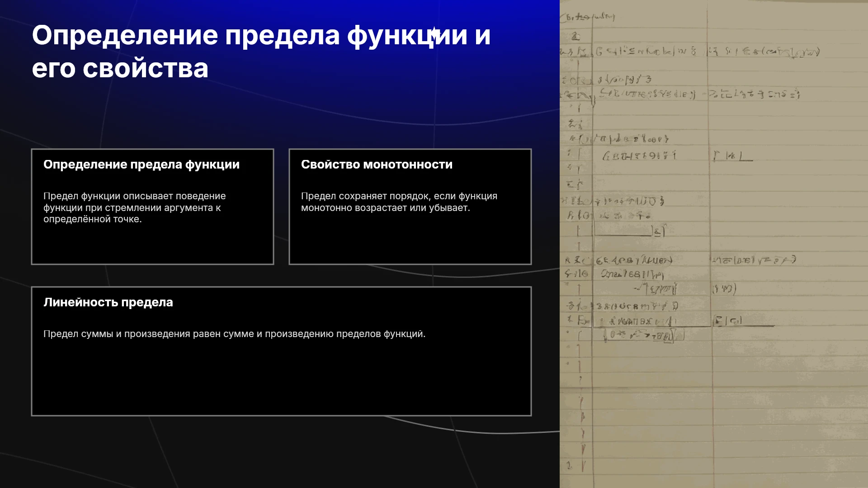Click the 'Линейность предела' card heading
Viewport: 868px width, 488px height.
point(108,302)
